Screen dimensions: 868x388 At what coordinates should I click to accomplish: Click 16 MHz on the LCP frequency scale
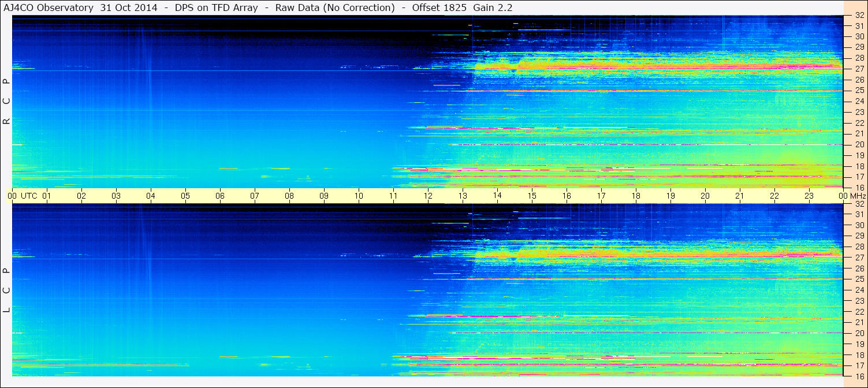pos(859,376)
